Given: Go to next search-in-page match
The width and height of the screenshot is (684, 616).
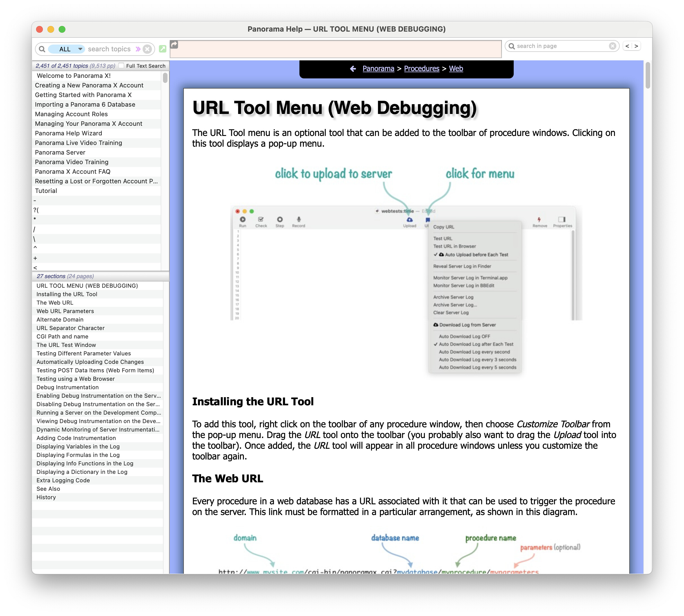Looking at the screenshot, I should pyautogui.click(x=636, y=46).
